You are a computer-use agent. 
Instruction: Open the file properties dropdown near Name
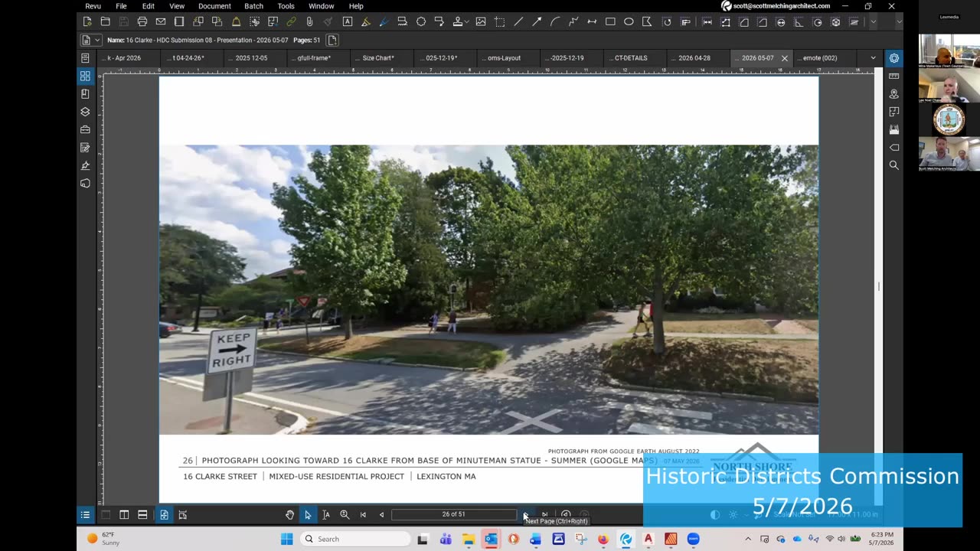point(90,40)
